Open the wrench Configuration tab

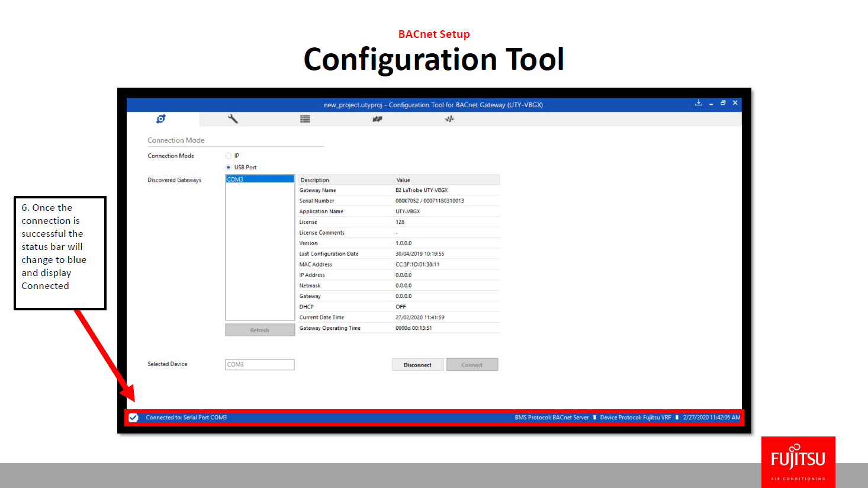pyautogui.click(x=233, y=119)
